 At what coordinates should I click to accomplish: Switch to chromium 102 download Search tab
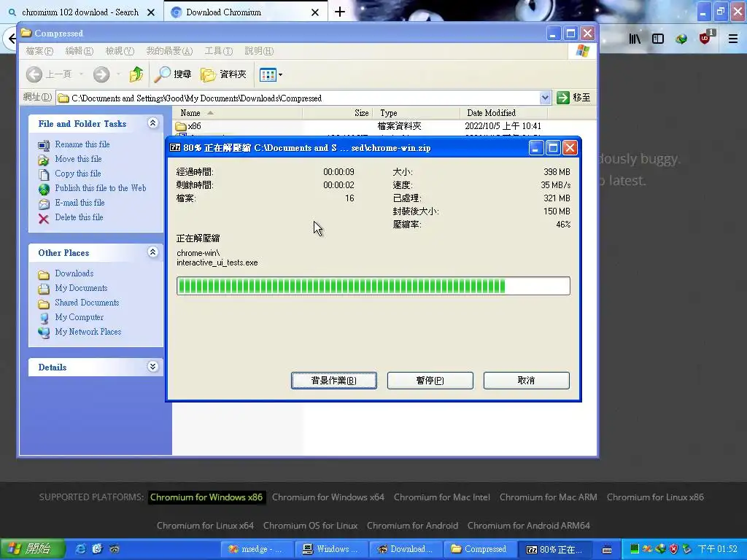(80, 12)
